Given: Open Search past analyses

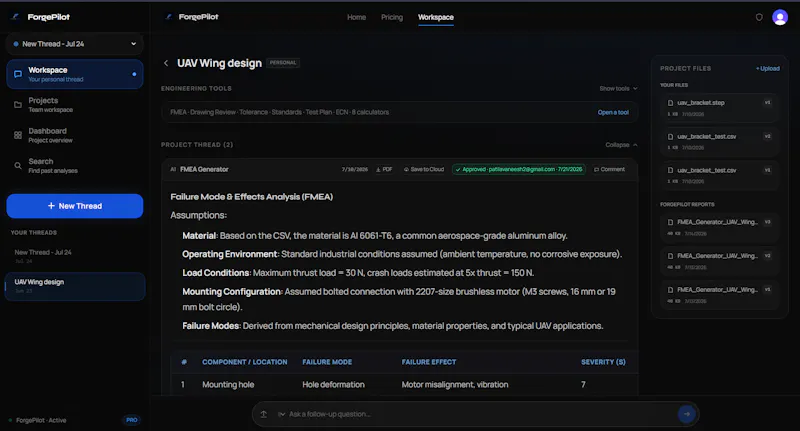Looking at the screenshot, I should click(74, 166).
